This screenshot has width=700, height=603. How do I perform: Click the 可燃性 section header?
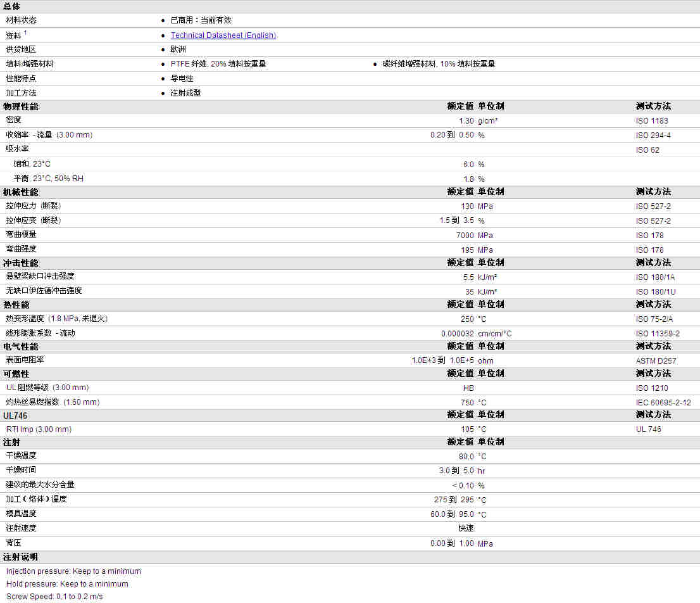pyautogui.click(x=16, y=374)
